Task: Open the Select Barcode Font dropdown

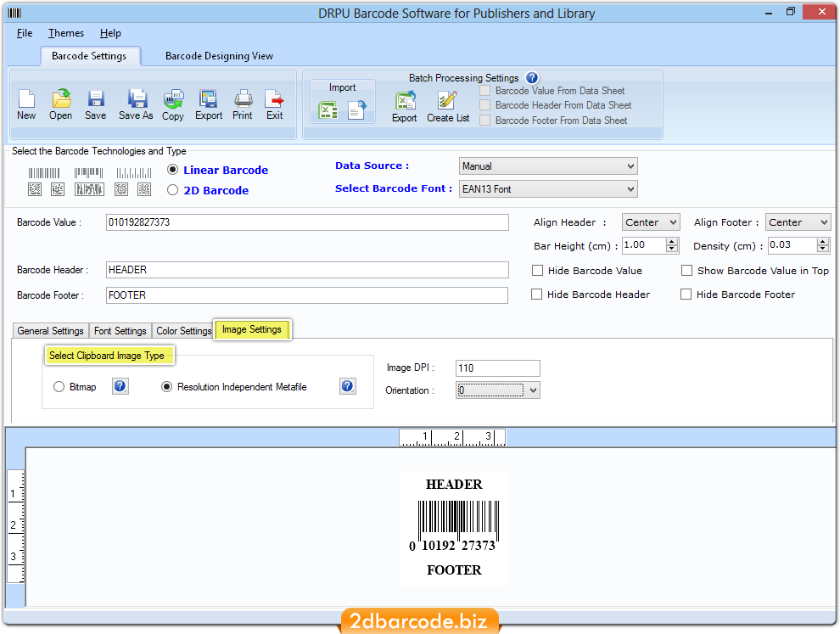Action: pos(548,189)
